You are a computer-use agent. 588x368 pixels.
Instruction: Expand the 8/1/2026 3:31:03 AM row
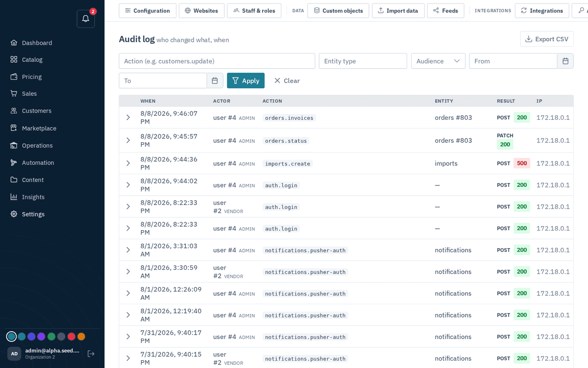tap(128, 250)
